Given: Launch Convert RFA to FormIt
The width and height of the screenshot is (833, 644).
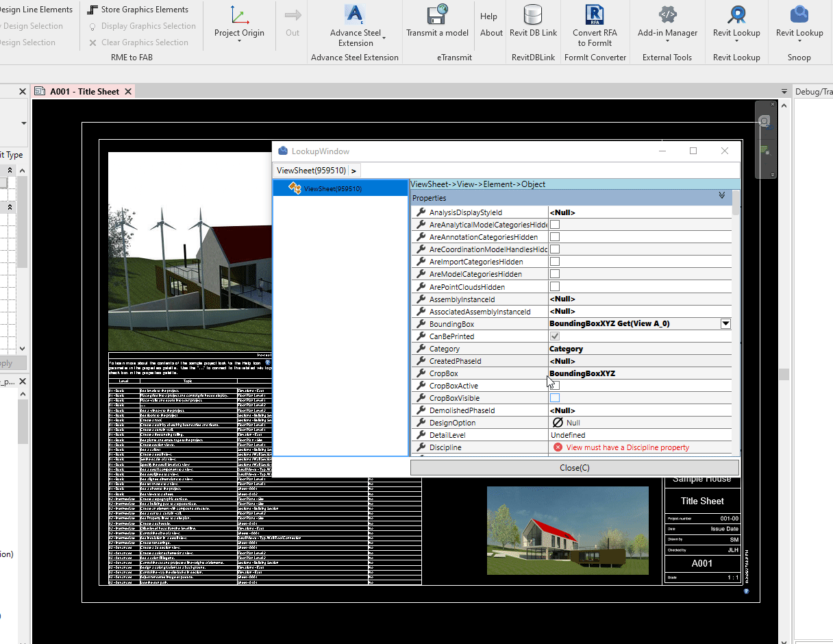Looking at the screenshot, I should 595,15.
